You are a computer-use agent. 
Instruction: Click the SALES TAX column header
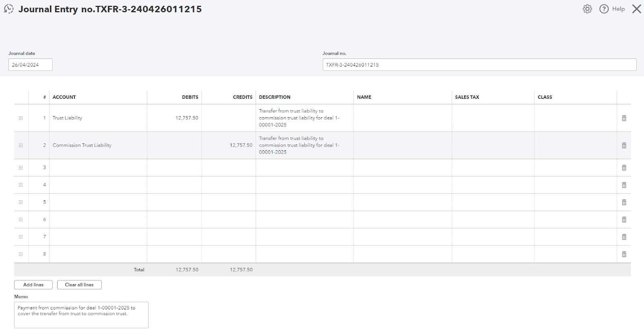[x=467, y=97]
